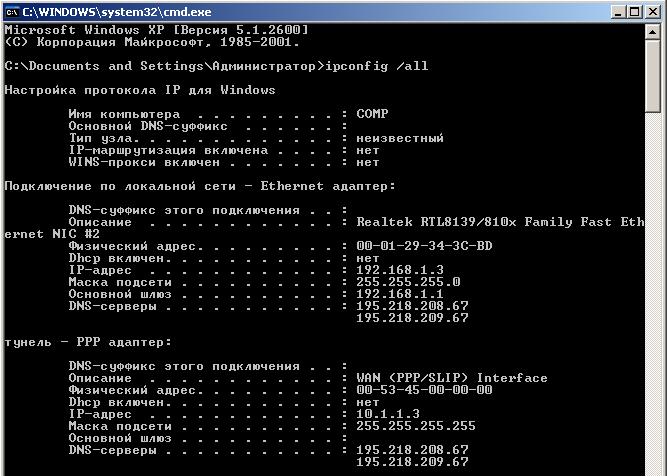Click "195.218.208.67" under the PPP adapter
667x476 pixels.
(x=412, y=449)
